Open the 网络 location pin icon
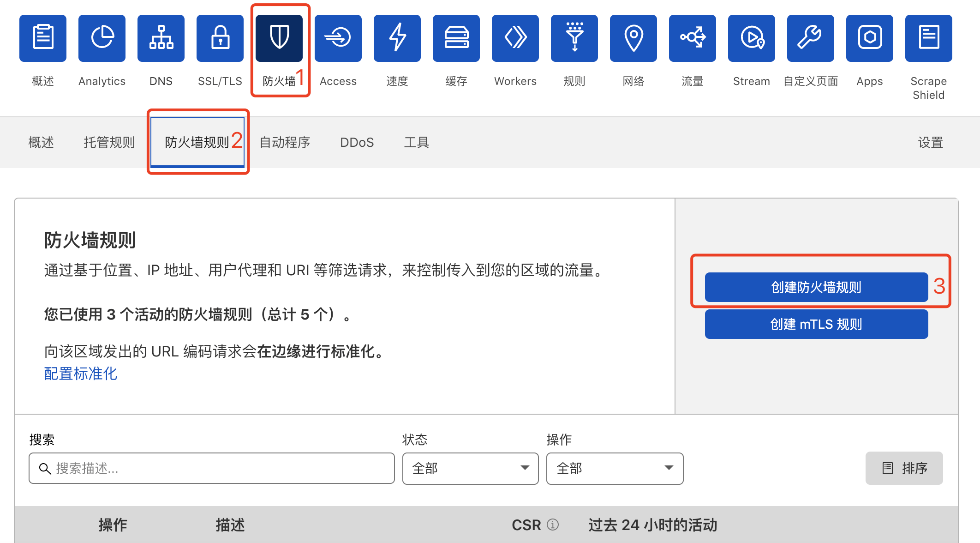 click(633, 38)
